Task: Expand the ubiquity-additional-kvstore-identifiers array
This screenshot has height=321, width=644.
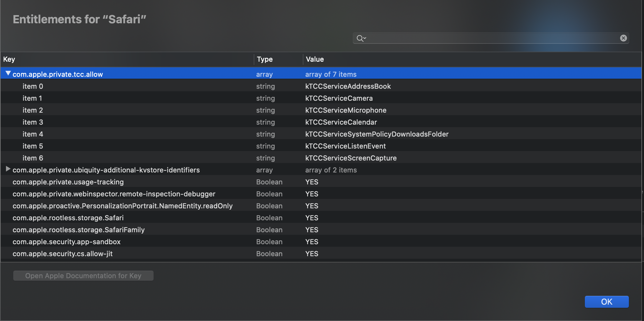Action: coord(8,169)
